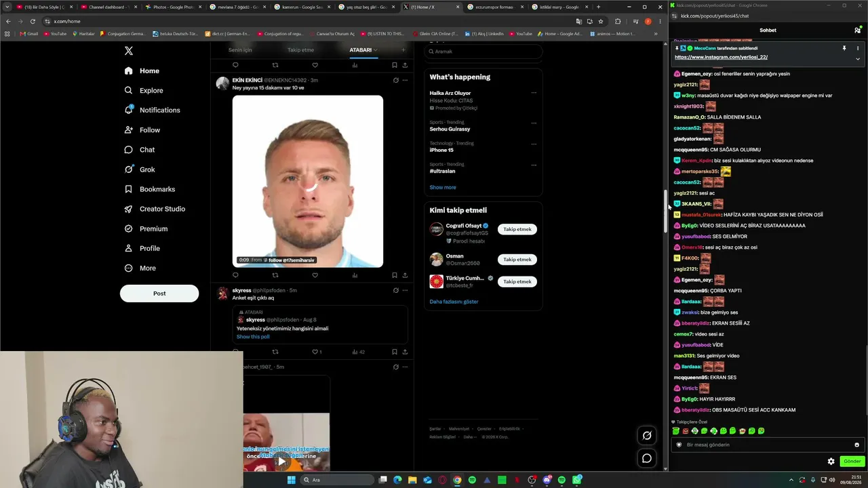Open the floating messages button

[647, 458]
